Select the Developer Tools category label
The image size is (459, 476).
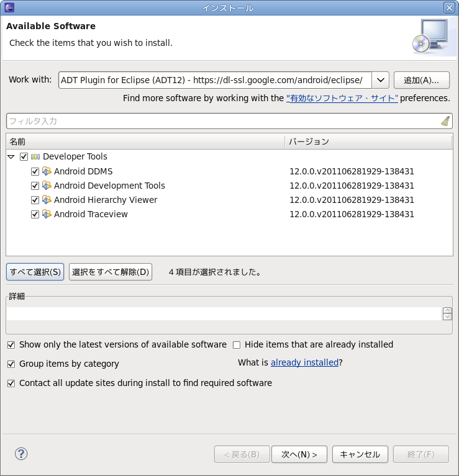point(75,156)
